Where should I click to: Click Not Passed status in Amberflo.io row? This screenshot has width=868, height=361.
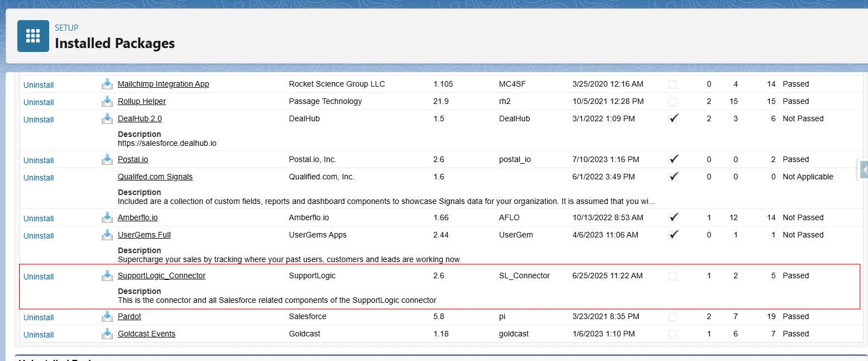pos(803,217)
